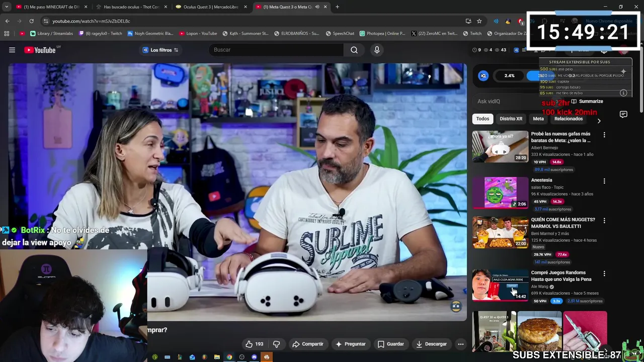This screenshot has height=362, width=644.
Task: Click OBS icon in taskbar
Action: click(242, 357)
